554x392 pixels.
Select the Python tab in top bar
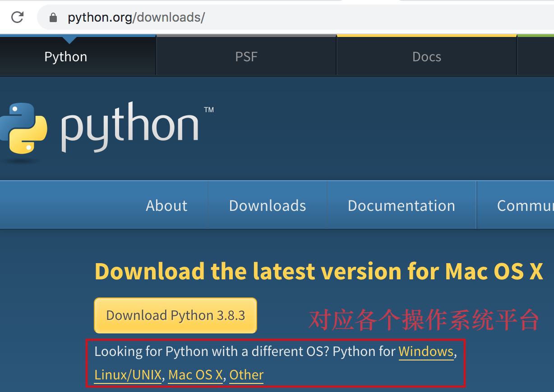pos(65,56)
